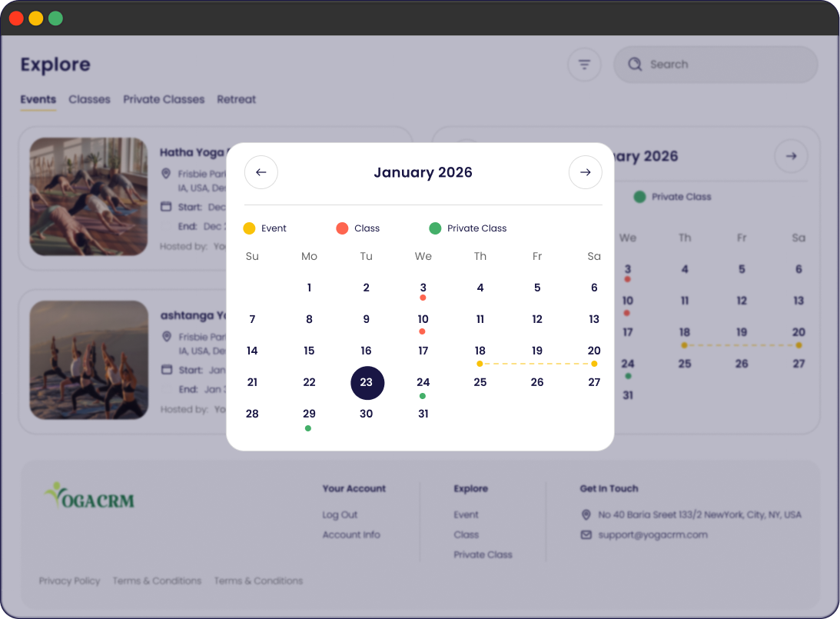840x619 pixels.
Task: Toggle the green marker under January 29
Action: (x=309, y=428)
